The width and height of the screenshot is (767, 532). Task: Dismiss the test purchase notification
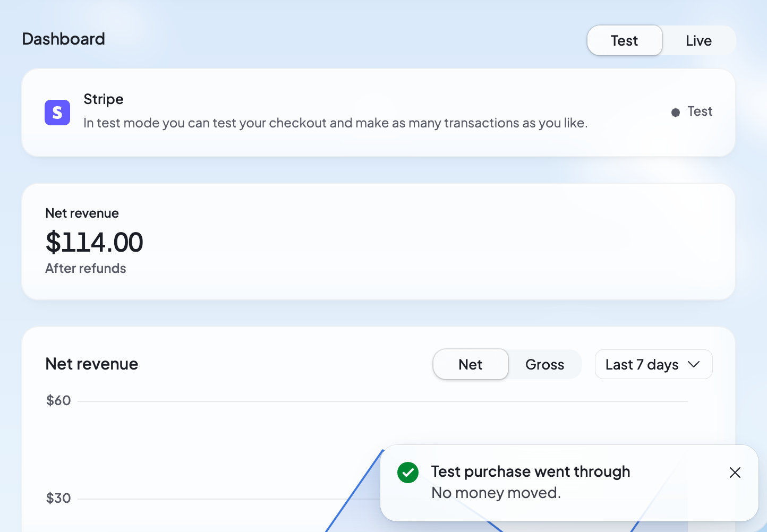735,473
